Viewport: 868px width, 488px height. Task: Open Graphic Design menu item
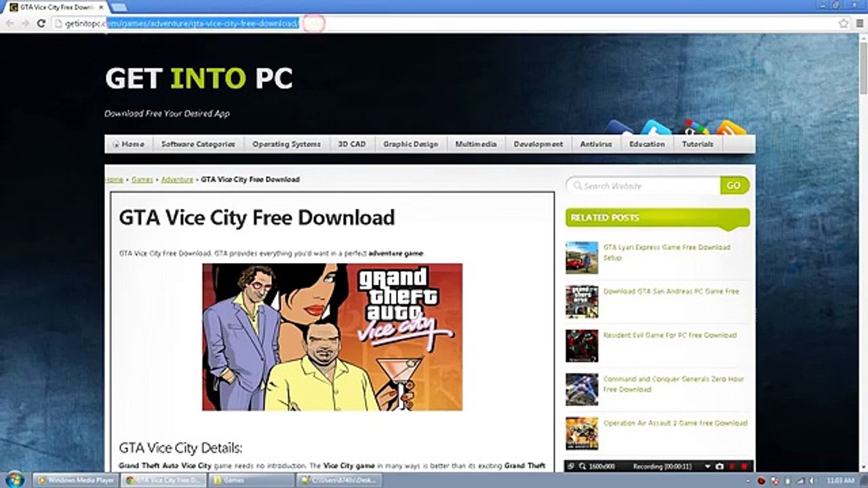410,144
